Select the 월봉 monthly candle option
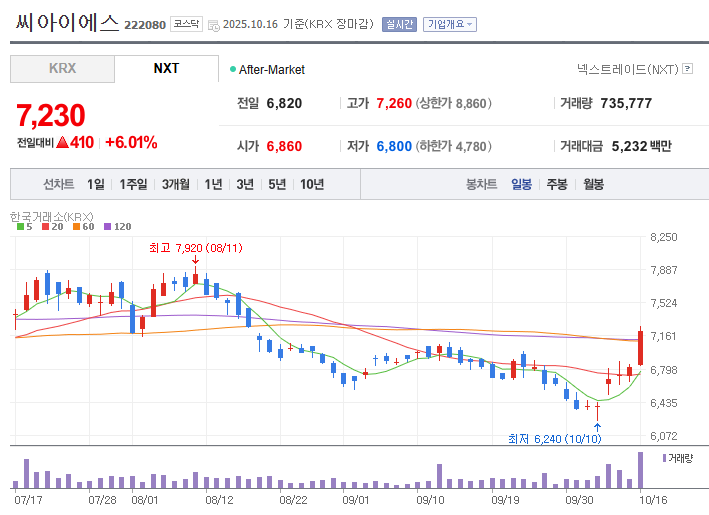This screenshot has width=709, height=515. pos(593,184)
